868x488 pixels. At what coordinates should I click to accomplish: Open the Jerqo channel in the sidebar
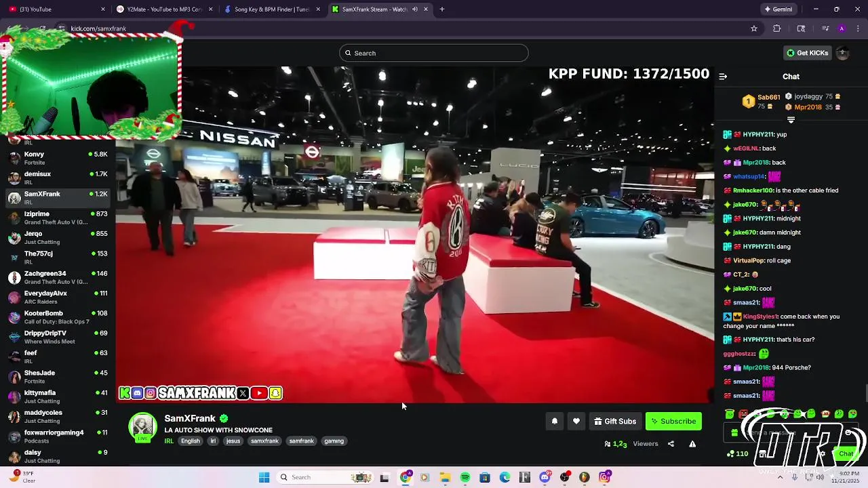coord(58,237)
